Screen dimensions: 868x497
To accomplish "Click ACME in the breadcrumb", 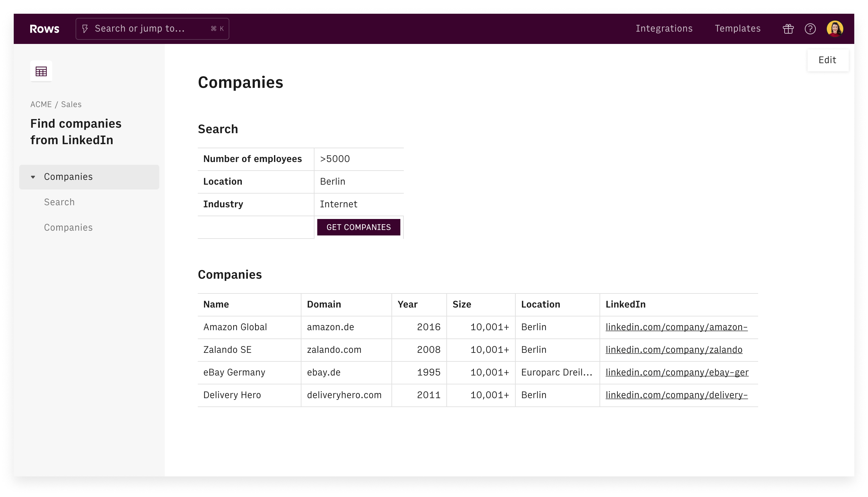I will coord(41,104).
